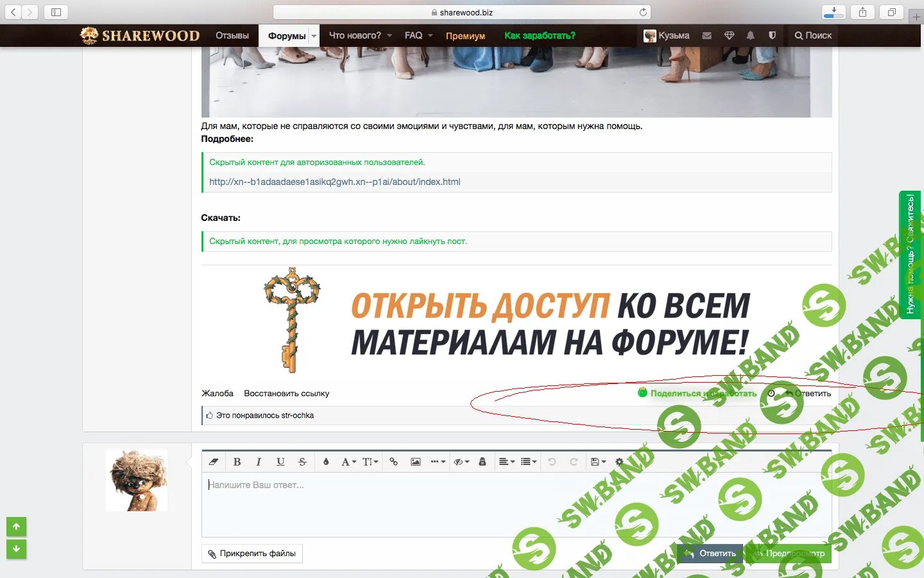
Task: Click the shield icon in the navbar
Action: [772, 36]
